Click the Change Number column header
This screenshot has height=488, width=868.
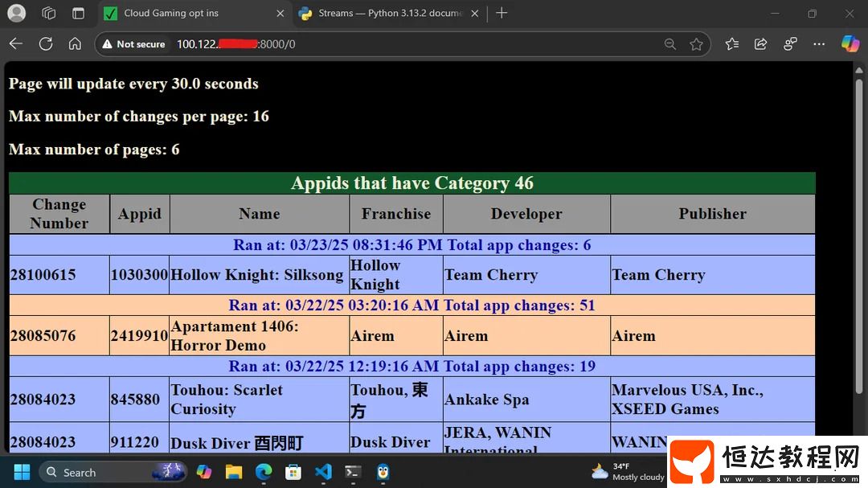(x=59, y=214)
